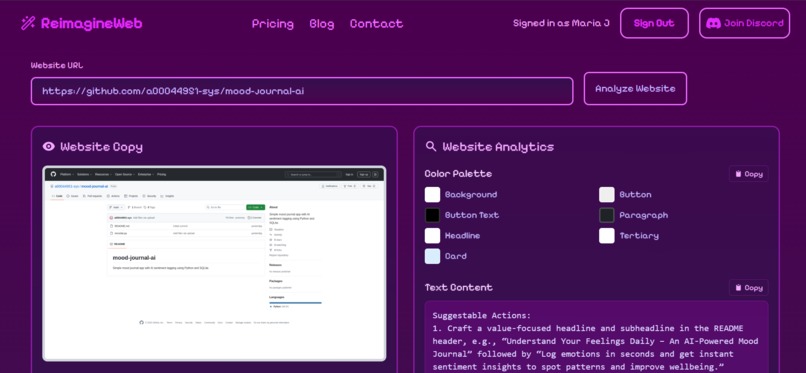Click the ReimagineWeb magic wand logo icon
This screenshot has width=806, height=373.
point(28,23)
